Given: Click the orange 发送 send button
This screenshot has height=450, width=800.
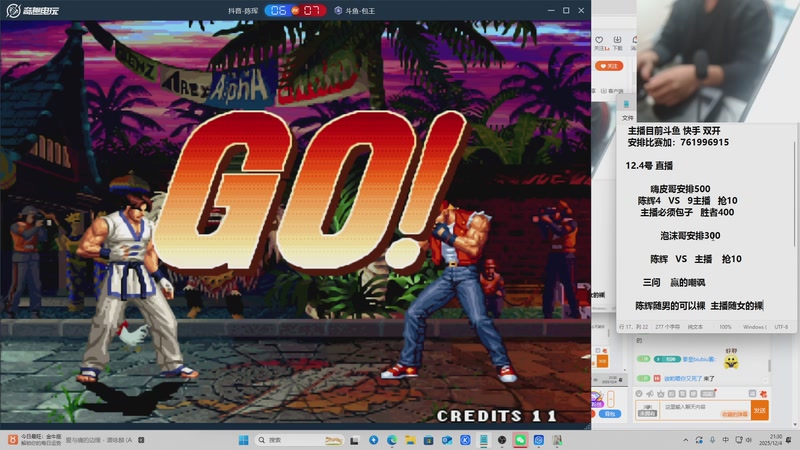Looking at the screenshot, I should 760,410.
